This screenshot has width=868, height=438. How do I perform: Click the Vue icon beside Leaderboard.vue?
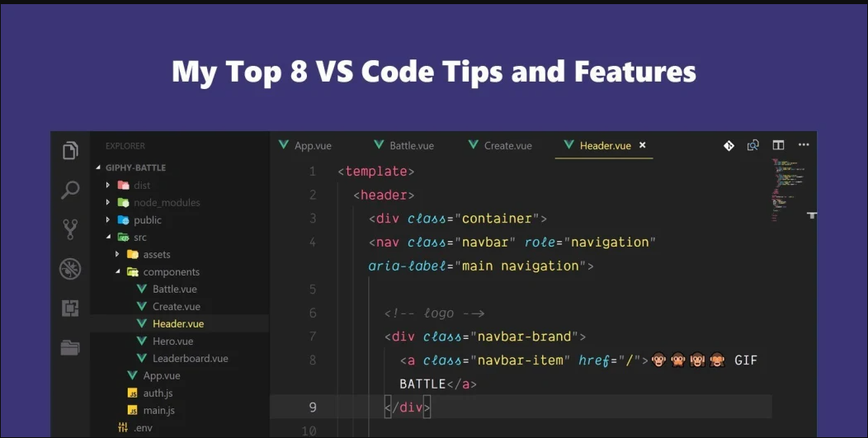[142, 358]
